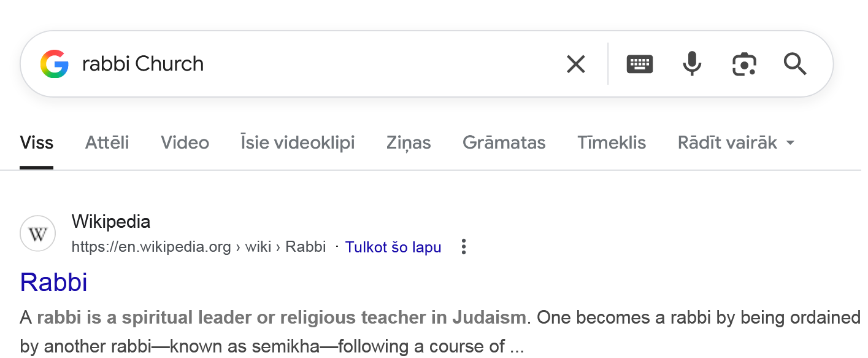The image size is (868, 358).
Task: Open the Rabbi Wikipedia result title
Action: [54, 282]
